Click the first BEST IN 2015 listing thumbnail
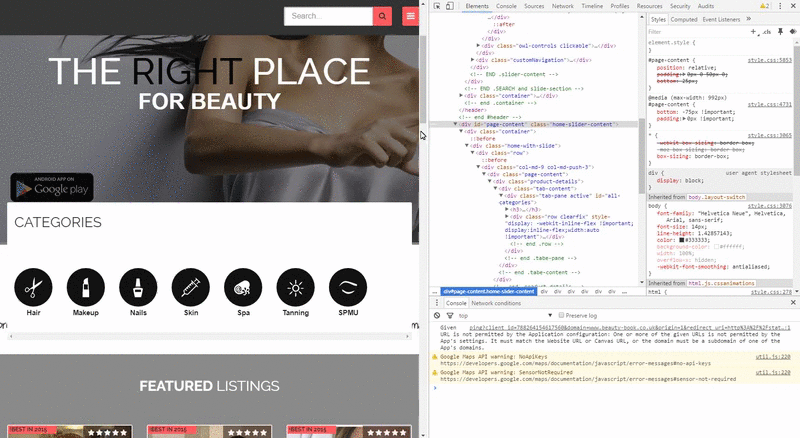The height and width of the screenshot is (438, 800). point(70,431)
